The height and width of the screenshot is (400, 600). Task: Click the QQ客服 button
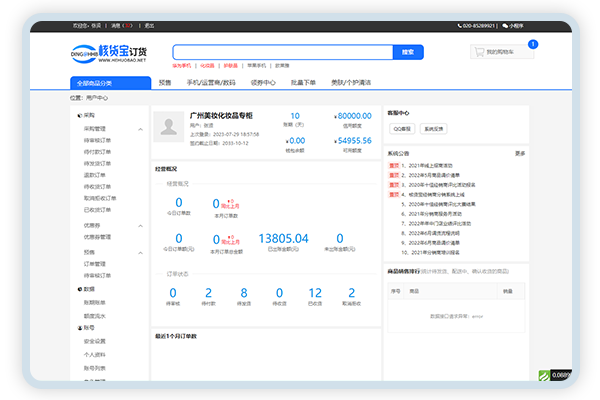(x=401, y=129)
